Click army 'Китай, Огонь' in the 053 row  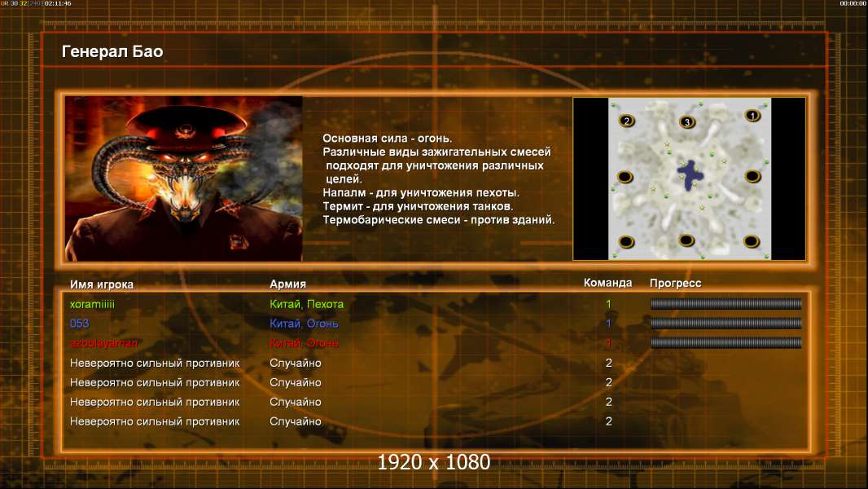(x=304, y=324)
